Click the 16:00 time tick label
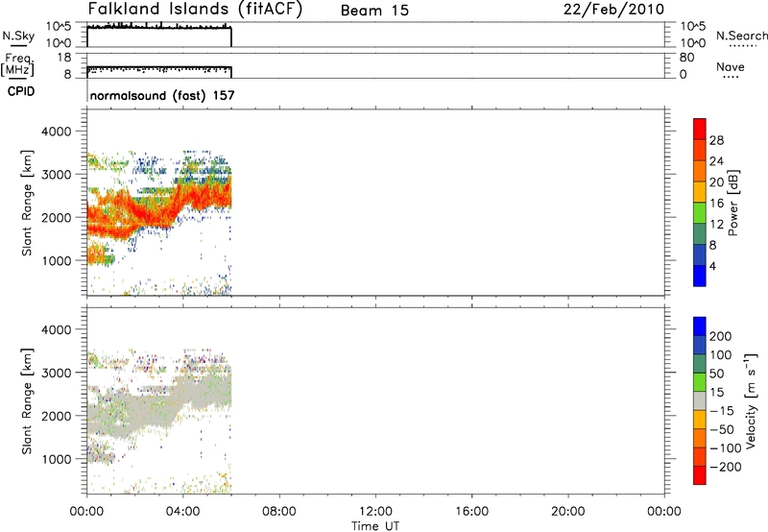768x532 pixels. (x=471, y=512)
